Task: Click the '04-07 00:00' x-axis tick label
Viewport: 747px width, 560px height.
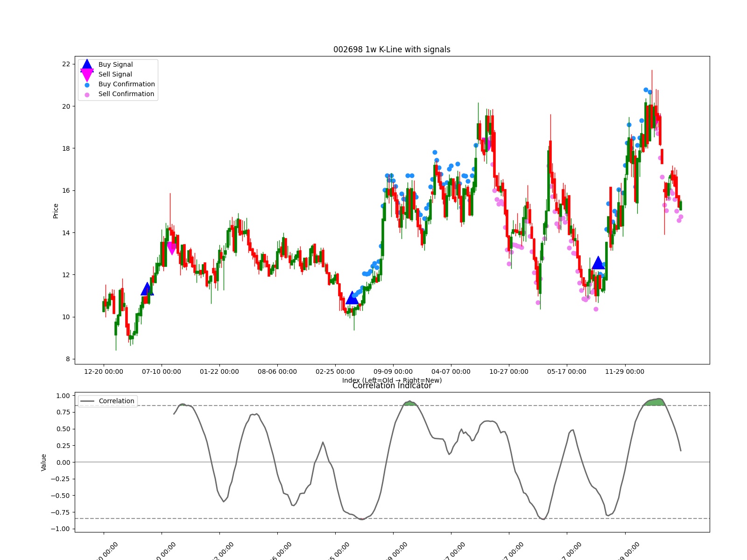Action: pos(451,372)
